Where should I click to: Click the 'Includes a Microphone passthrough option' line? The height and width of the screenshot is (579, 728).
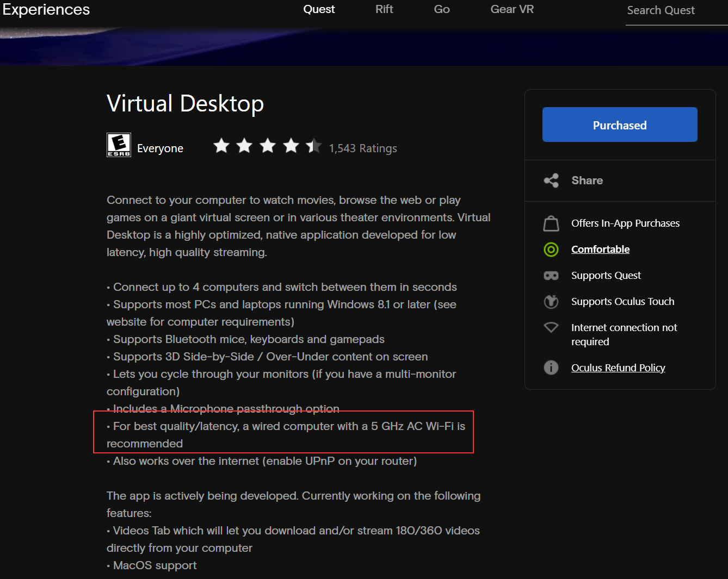(x=223, y=408)
